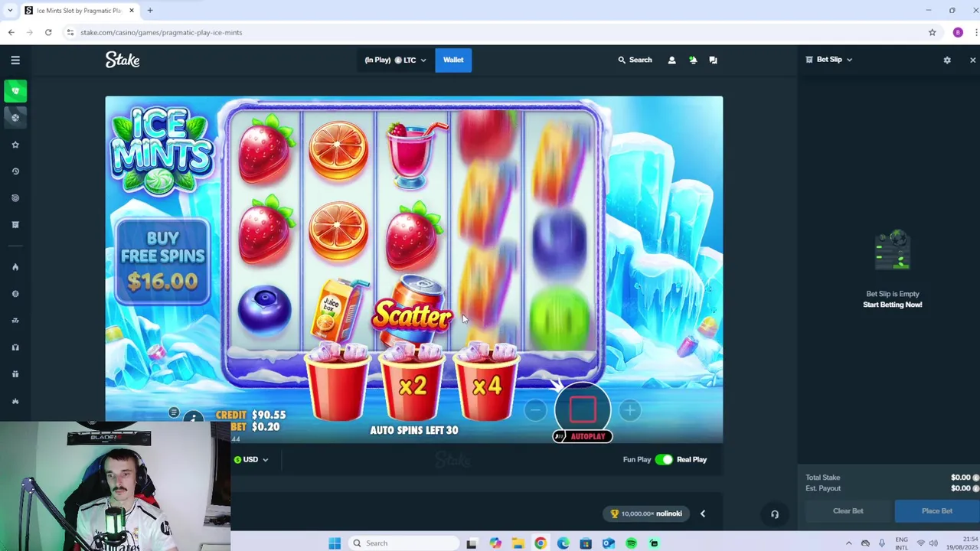980x551 pixels.
Task: Click the sports ball sidebar icon
Action: click(15, 117)
